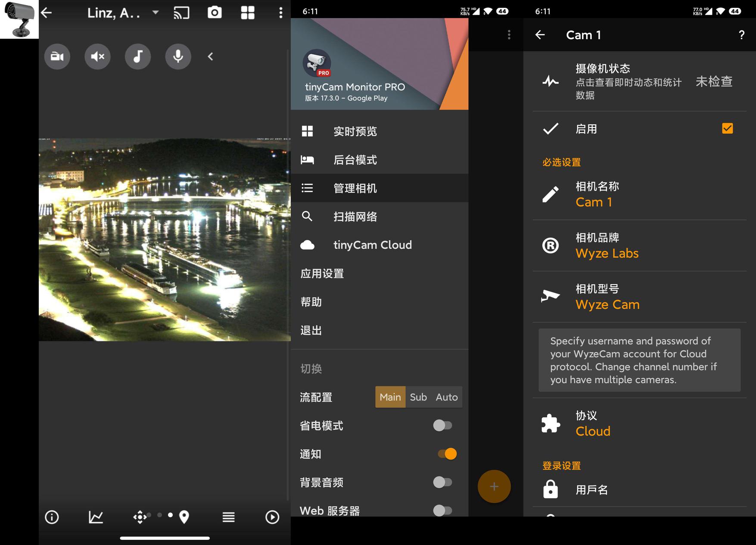Choose Sub stream profile
The height and width of the screenshot is (545, 756).
coord(418,397)
